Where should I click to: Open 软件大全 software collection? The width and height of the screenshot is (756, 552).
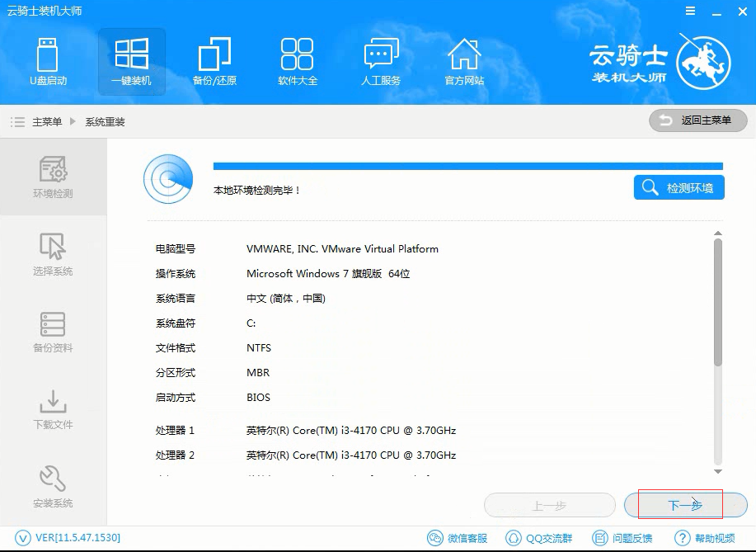click(297, 62)
